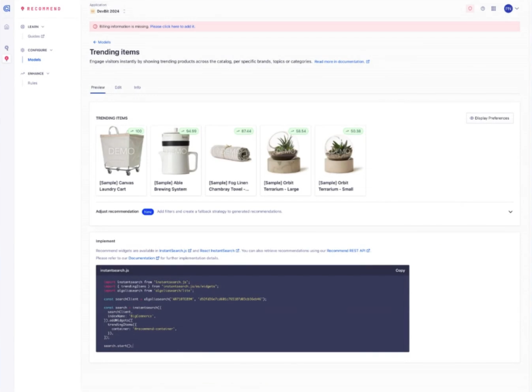This screenshot has width=532, height=392.
Task: Click 'Please click here to add it' billing link
Action: click(173, 27)
